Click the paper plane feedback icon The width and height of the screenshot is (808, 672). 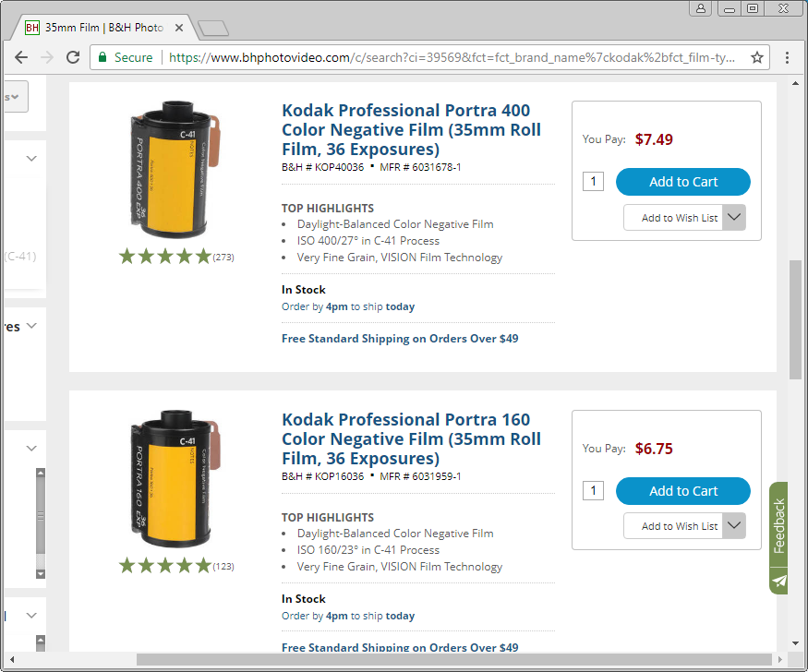point(779,581)
